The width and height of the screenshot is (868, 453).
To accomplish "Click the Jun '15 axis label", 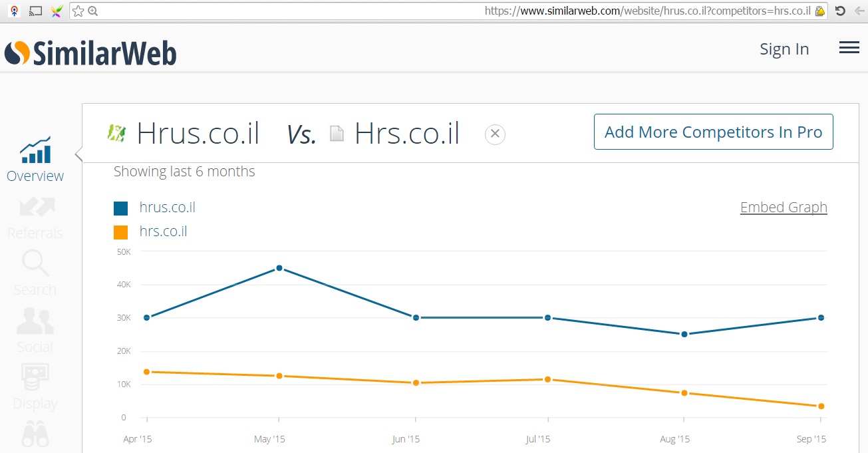I will tap(406, 439).
